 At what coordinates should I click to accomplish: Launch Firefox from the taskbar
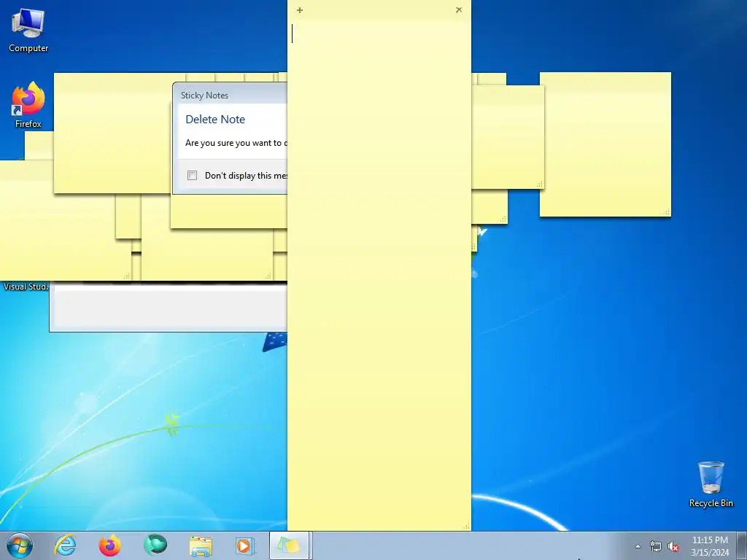point(109,545)
